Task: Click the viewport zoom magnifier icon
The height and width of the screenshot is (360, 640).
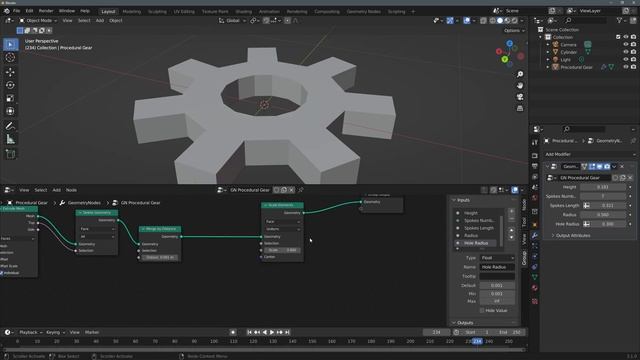Action: (520, 74)
